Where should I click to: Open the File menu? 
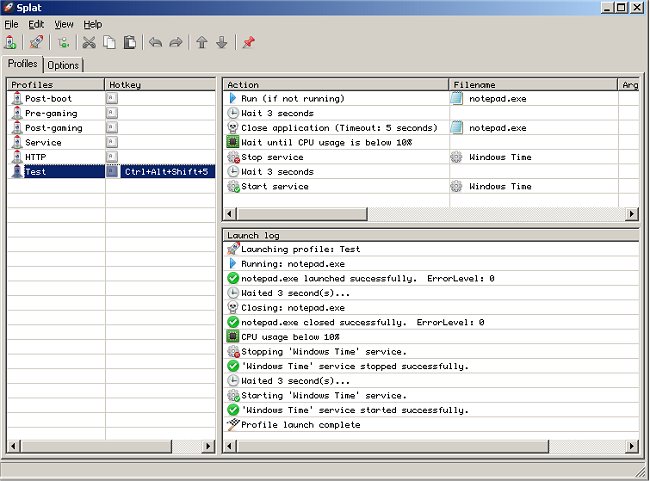click(12, 24)
